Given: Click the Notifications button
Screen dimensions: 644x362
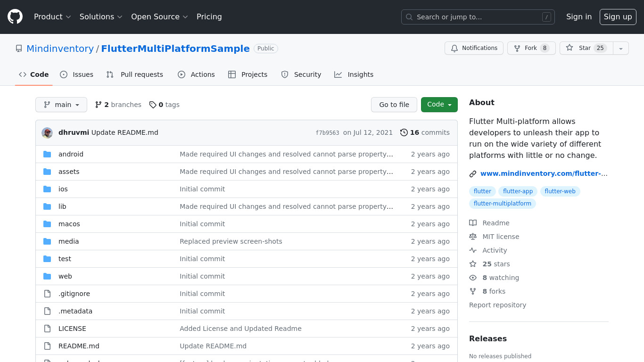Looking at the screenshot, I should coord(474,48).
